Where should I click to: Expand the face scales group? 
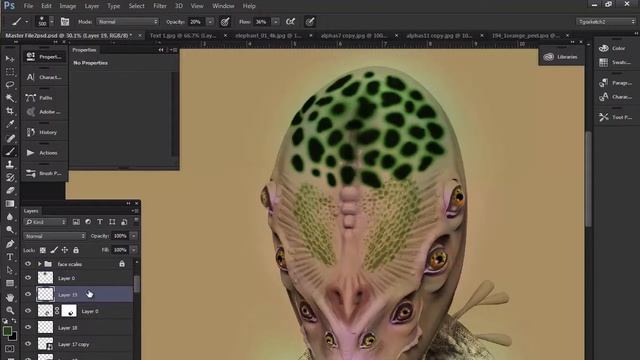(x=40, y=264)
